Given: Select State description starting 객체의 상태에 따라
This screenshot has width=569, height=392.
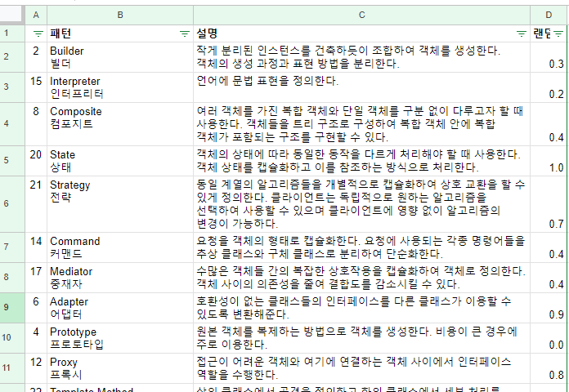Looking at the screenshot, I should (362, 161).
